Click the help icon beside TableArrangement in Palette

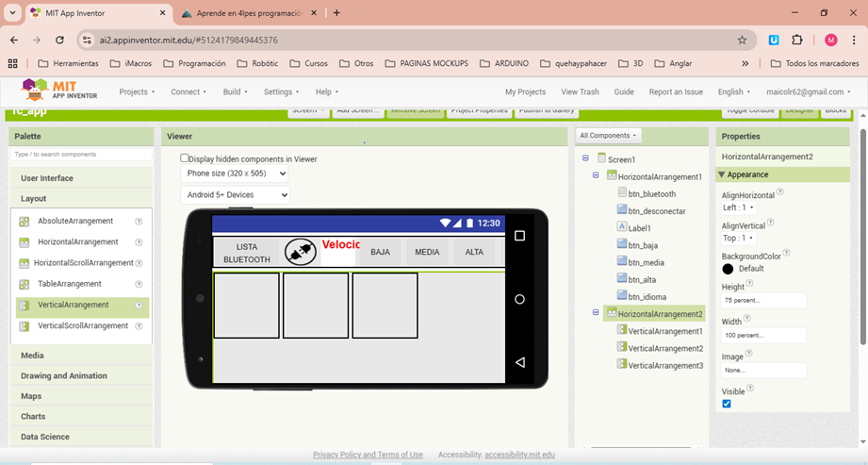point(139,284)
